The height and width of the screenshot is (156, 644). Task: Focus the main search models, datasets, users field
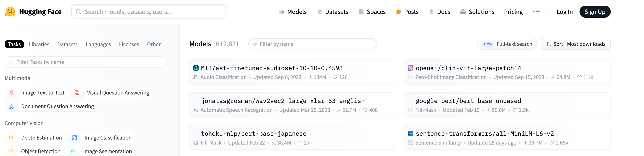click(x=149, y=12)
